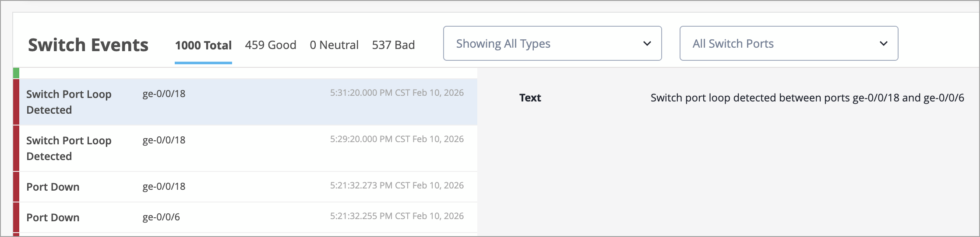Expand the All Switch Ports dropdown
This screenshot has width=980, height=237.
788,44
